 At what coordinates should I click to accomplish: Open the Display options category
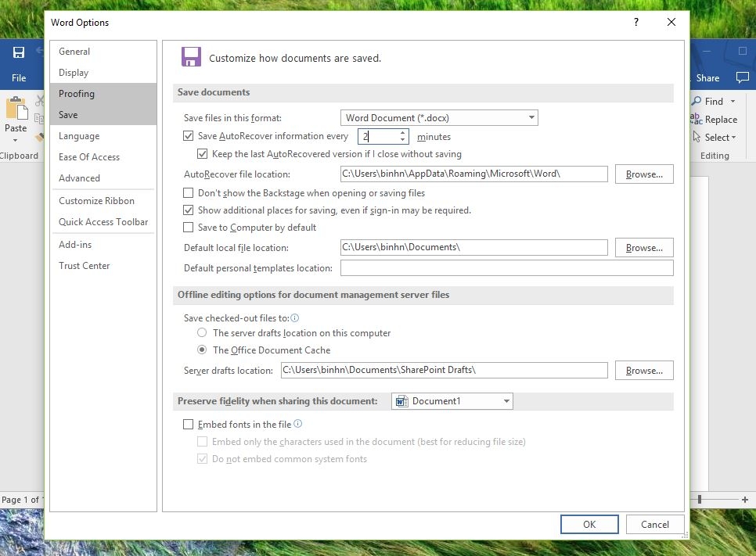tap(103, 73)
